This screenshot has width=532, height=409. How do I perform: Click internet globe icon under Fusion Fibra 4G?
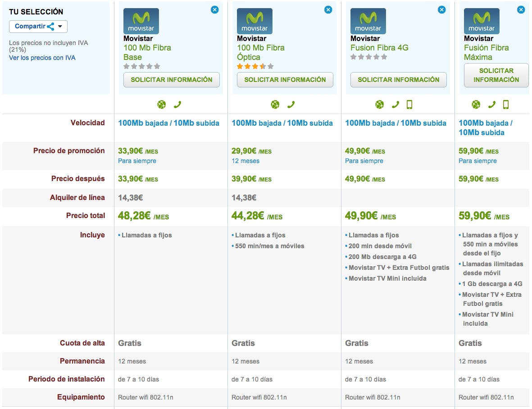(380, 105)
